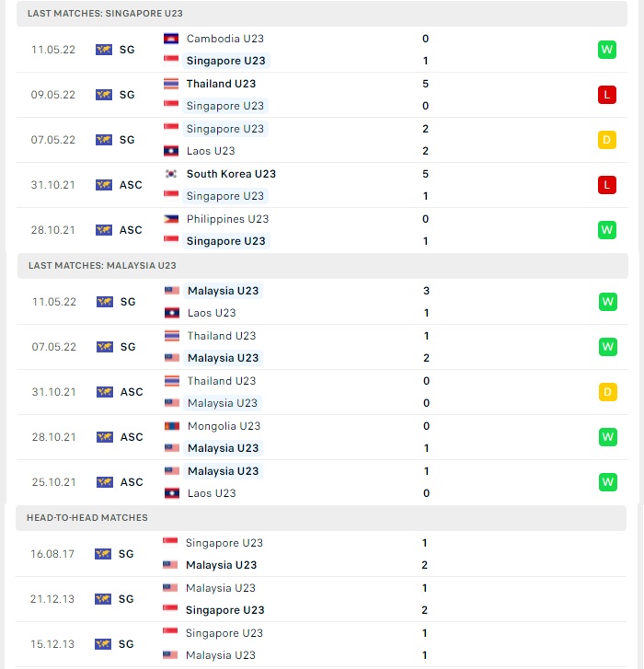Click the green W badge for Cambodia U23 match
This screenshot has width=644, height=669.
607,50
